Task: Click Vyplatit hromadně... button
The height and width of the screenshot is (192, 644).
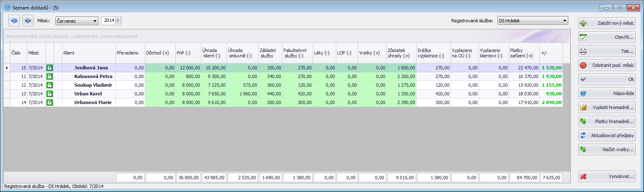Action: click(607, 107)
